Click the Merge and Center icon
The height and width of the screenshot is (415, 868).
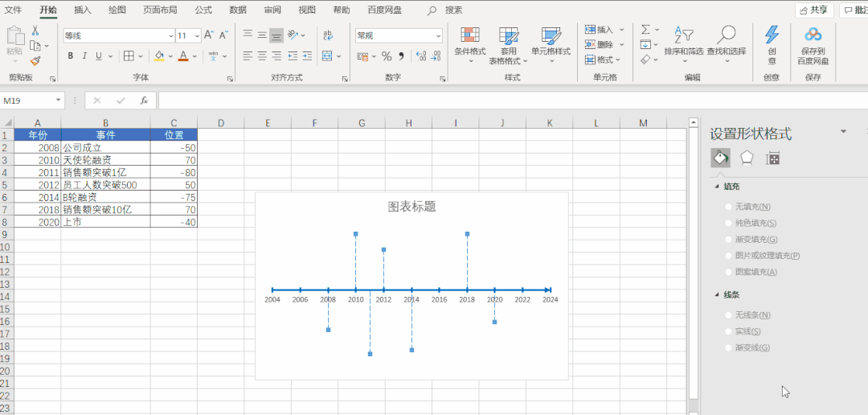327,56
